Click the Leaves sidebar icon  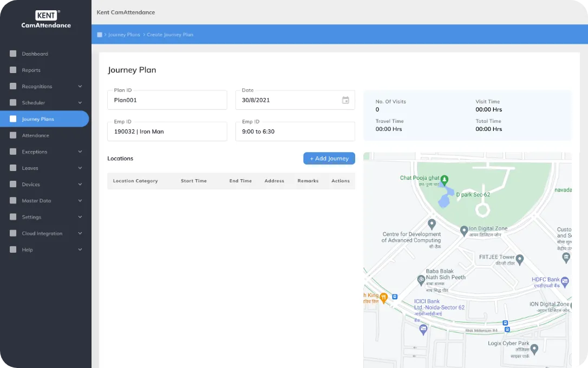point(13,168)
